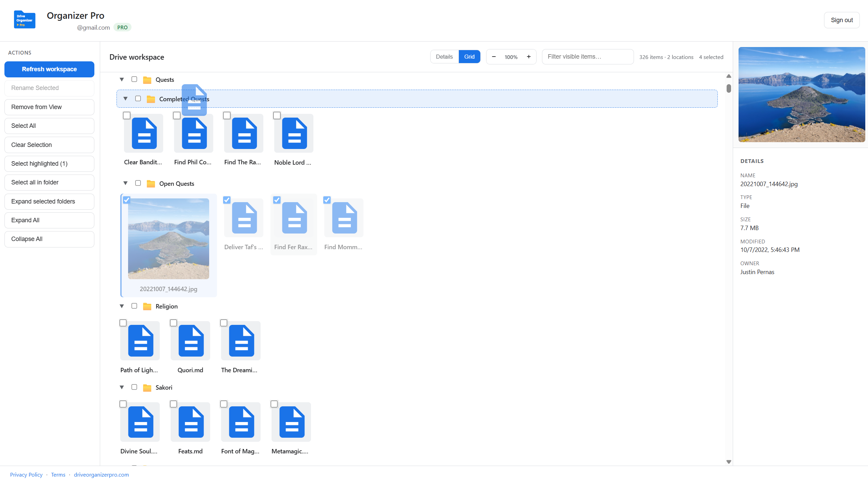Uncheck the Deliver Taf's file checkbox
The width and height of the screenshot is (868, 481).
point(227,200)
